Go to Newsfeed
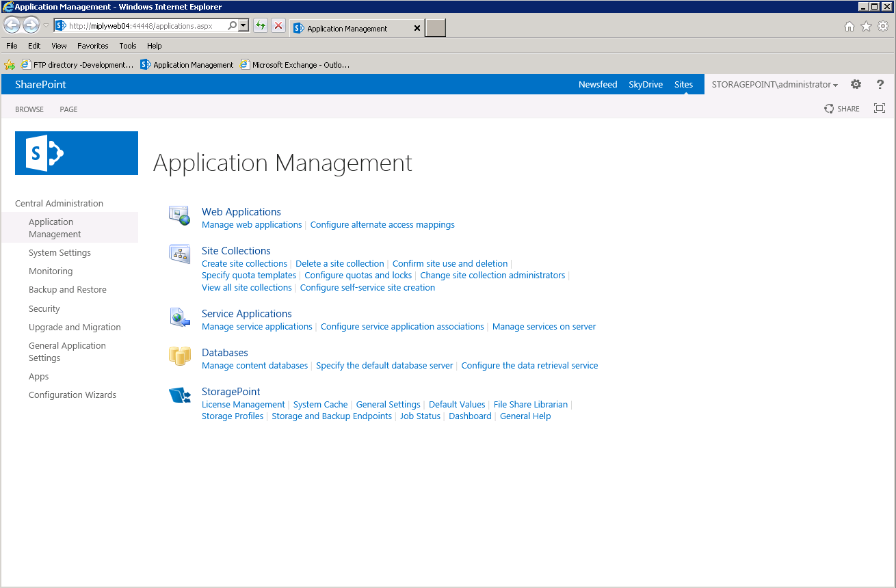 coord(598,85)
